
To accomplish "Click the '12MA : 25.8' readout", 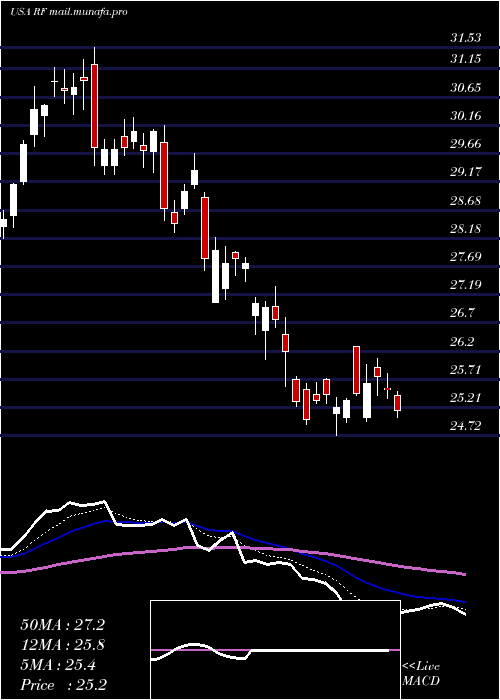I will click(62, 645).
